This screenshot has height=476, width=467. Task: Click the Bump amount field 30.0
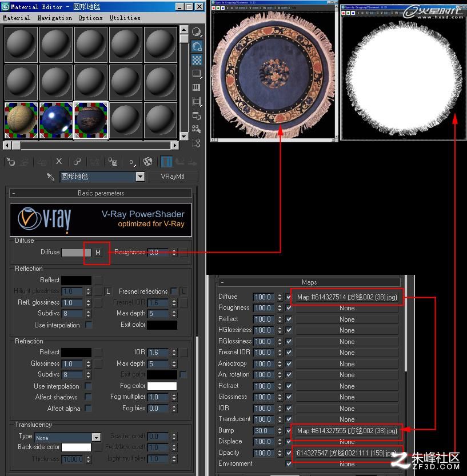(x=264, y=431)
